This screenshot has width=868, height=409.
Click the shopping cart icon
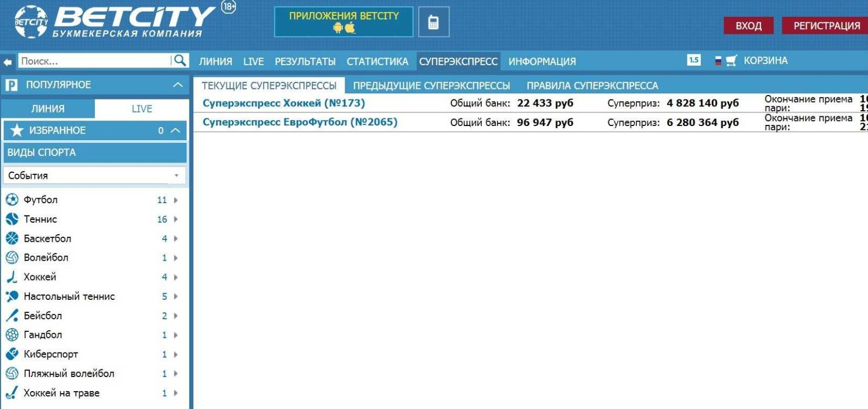tap(731, 61)
